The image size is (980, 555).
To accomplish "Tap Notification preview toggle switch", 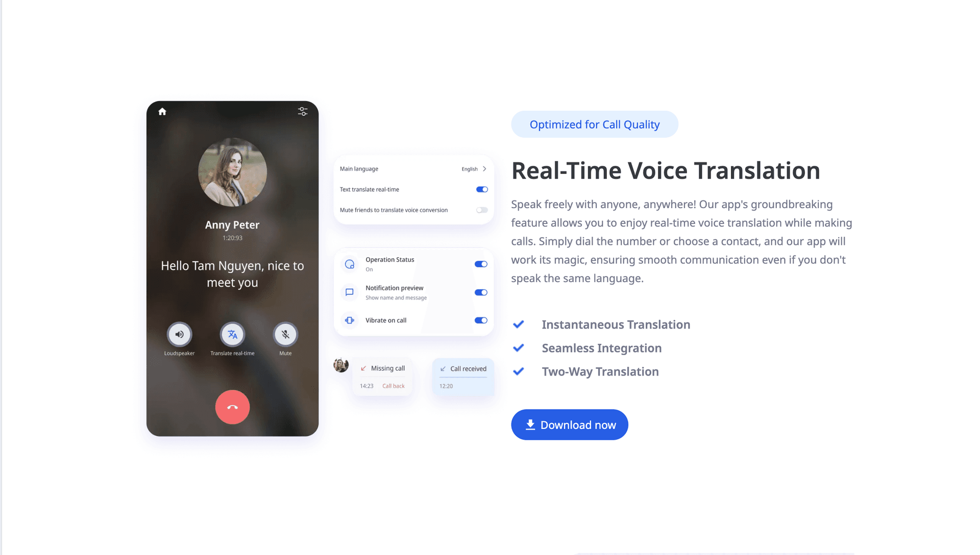I will coord(481,292).
